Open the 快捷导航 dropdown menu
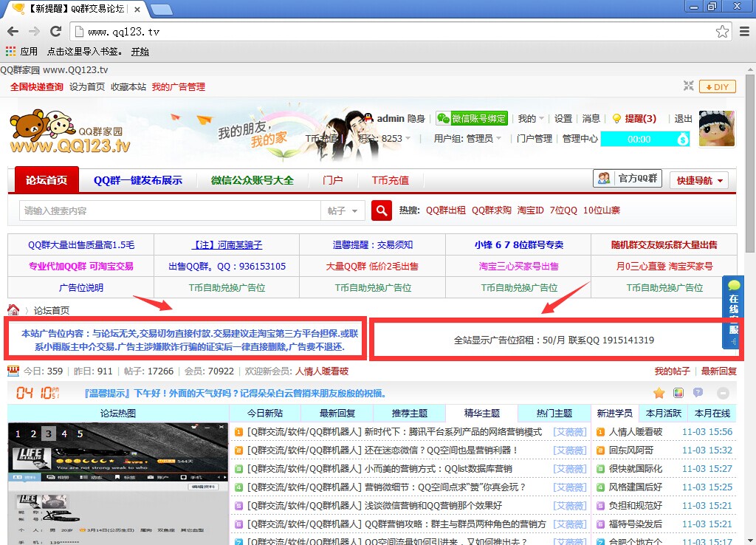This screenshot has width=756, height=545. coord(702,180)
